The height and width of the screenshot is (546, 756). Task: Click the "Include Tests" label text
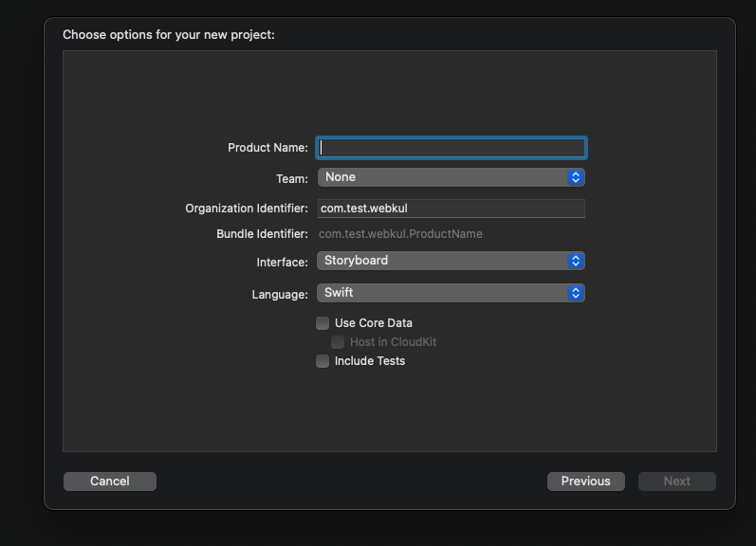370,361
